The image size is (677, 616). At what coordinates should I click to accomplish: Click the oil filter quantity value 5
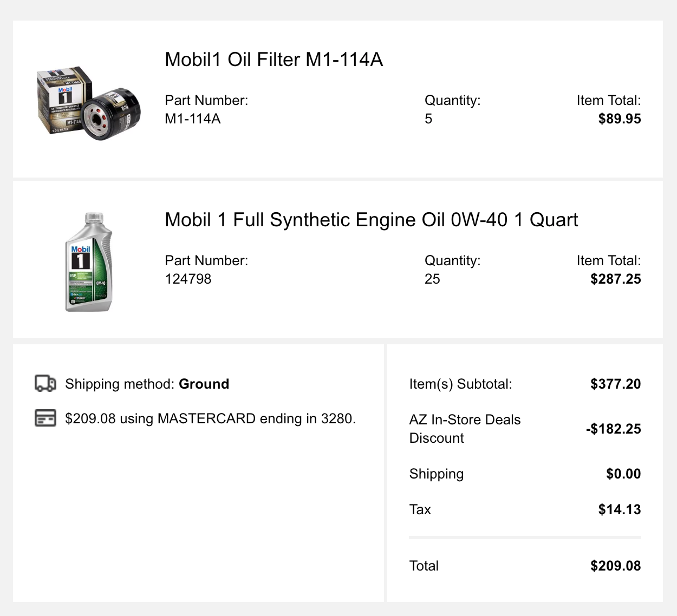click(428, 119)
